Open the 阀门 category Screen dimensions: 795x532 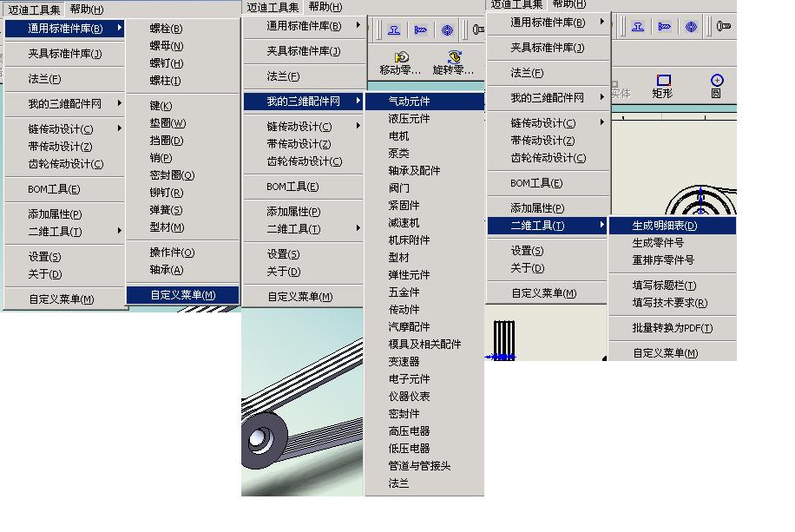(398, 187)
